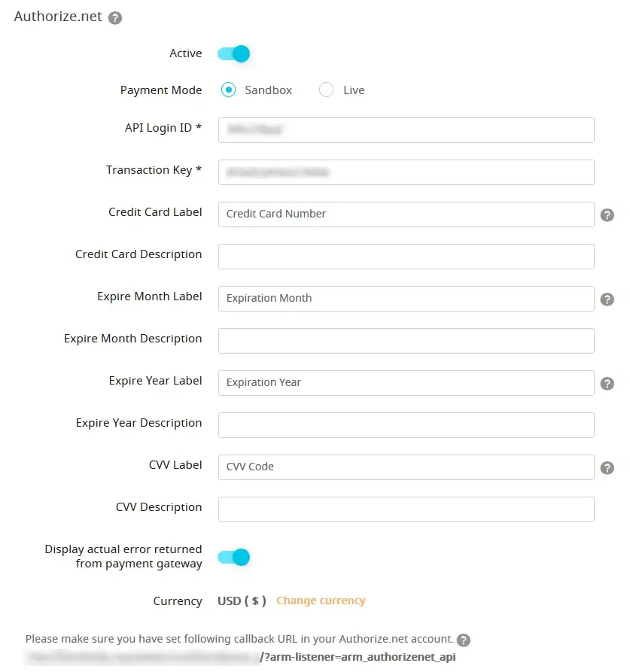
Task: Toggle the Active switch off
Action: point(233,54)
